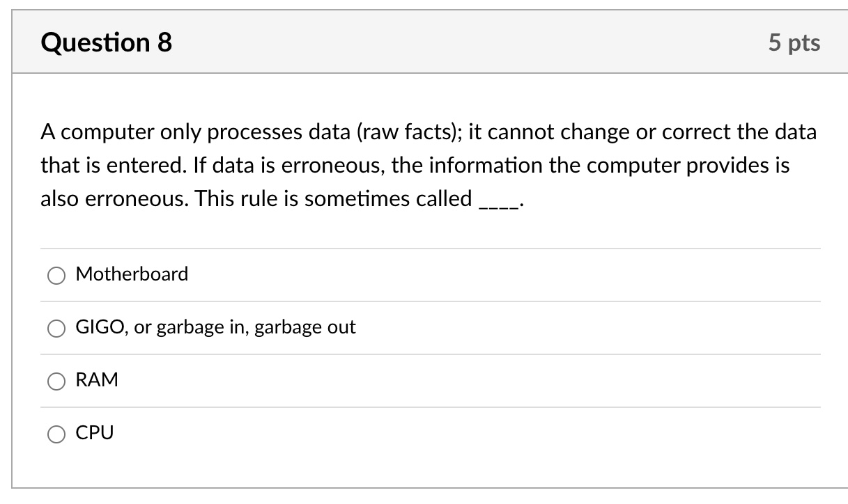Click the "CPU" answer label text

pos(94,433)
